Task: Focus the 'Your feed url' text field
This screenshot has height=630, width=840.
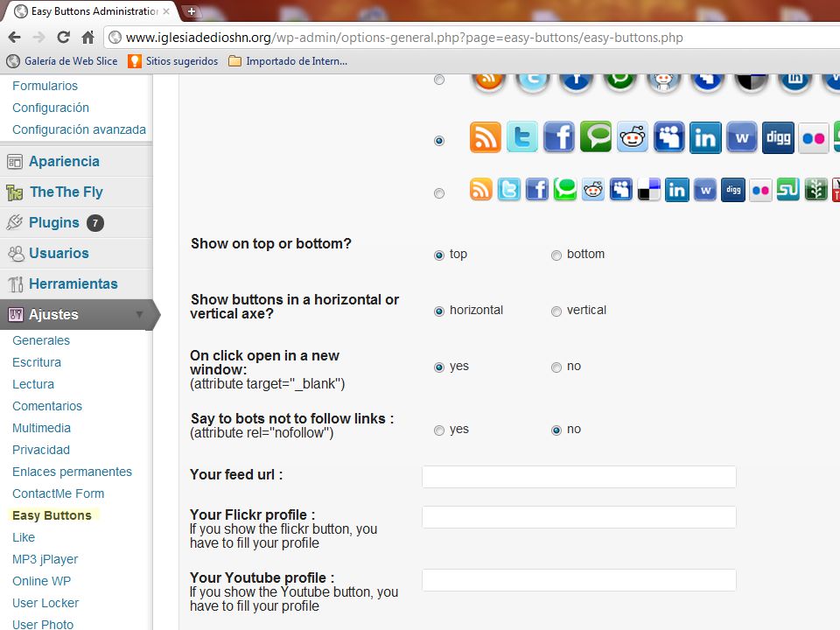Action: point(579,477)
